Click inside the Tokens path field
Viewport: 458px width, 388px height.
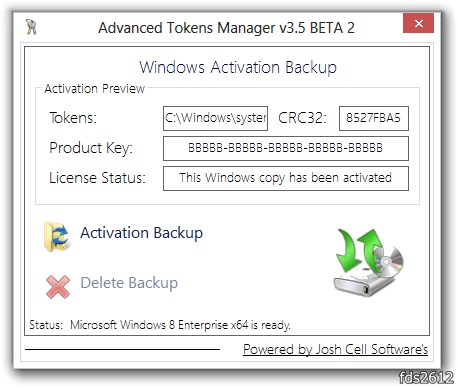tap(215, 118)
